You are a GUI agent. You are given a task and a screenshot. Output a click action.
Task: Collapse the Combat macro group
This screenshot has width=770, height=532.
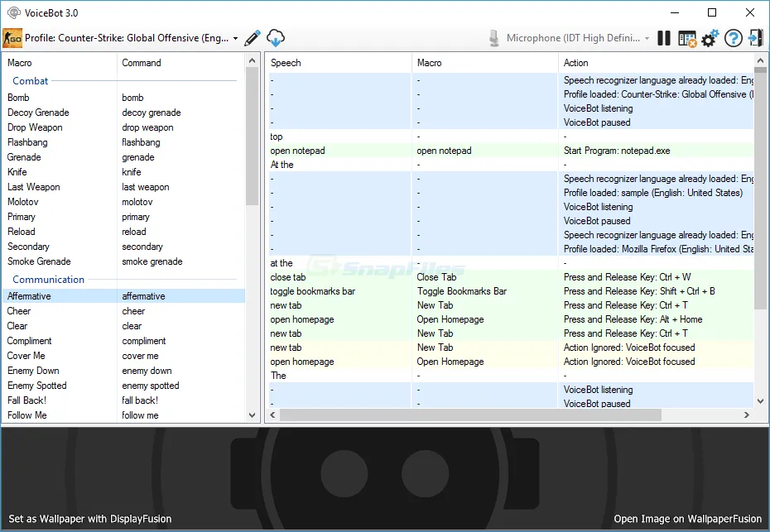tap(31, 81)
